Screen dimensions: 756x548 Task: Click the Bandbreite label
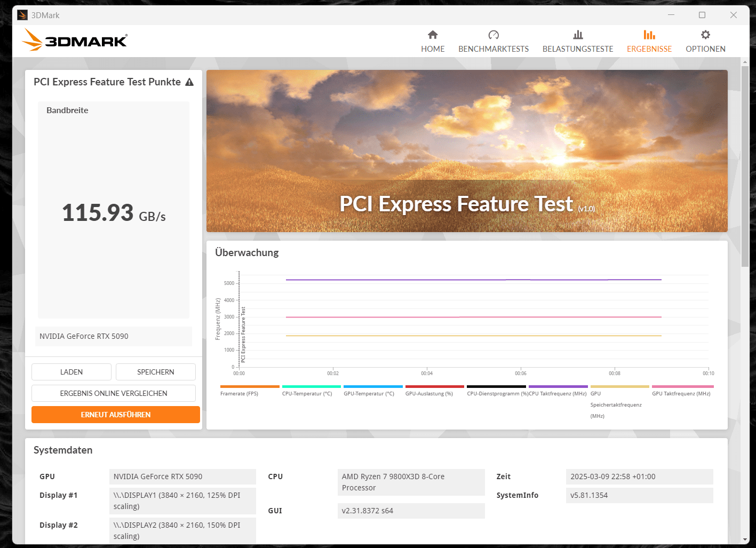(x=67, y=110)
